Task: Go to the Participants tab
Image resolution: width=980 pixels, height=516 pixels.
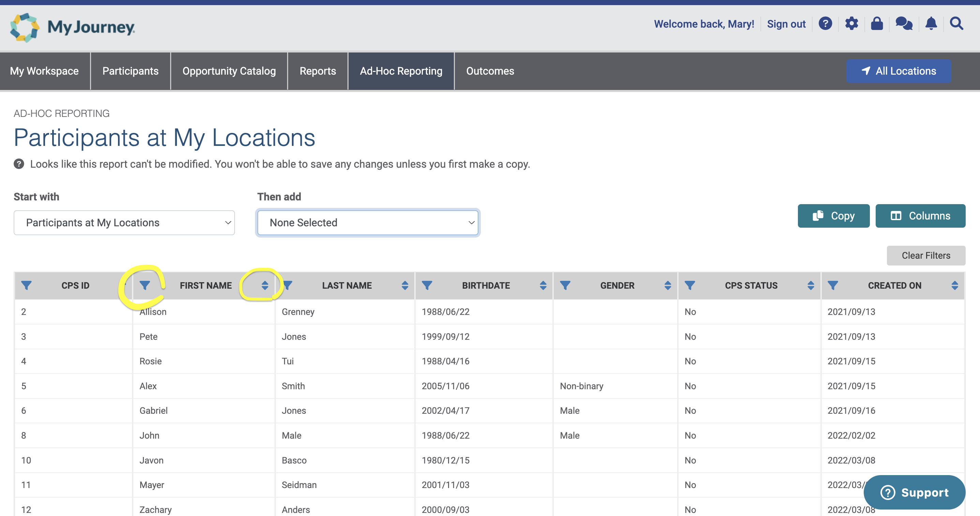Action: (131, 71)
